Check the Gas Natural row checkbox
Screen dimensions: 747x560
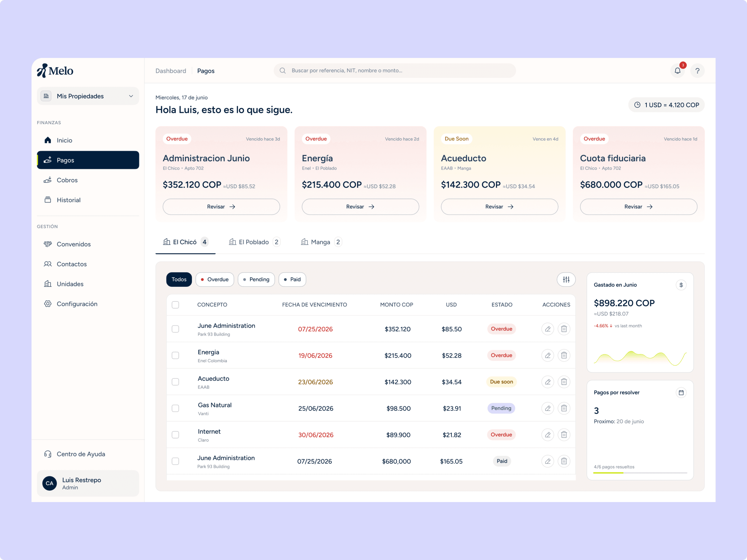tap(175, 408)
